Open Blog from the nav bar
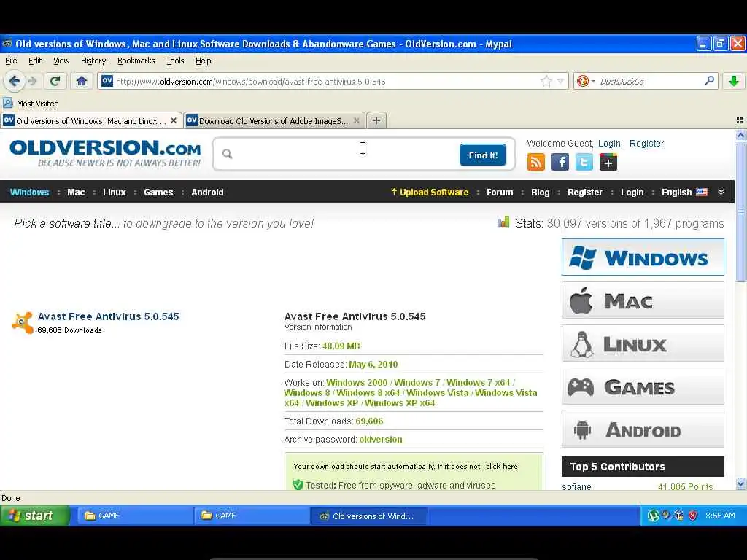The height and width of the screenshot is (560, 747). [x=541, y=192]
